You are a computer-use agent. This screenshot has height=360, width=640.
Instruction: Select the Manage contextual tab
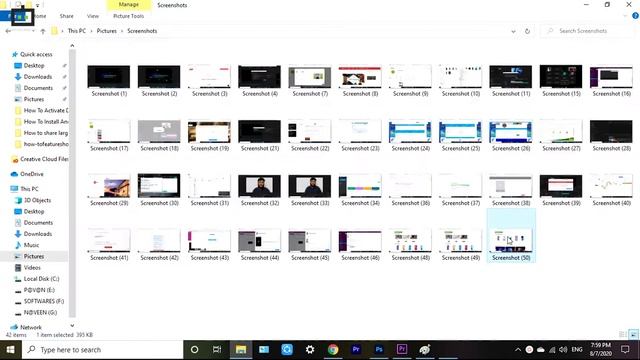coord(129,4)
